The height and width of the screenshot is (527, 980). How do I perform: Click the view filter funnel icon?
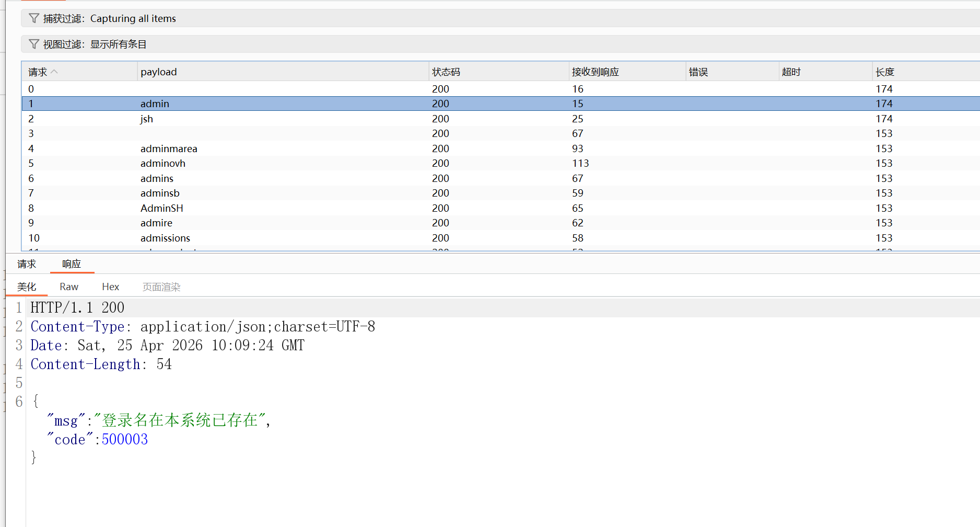coord(34,44)
